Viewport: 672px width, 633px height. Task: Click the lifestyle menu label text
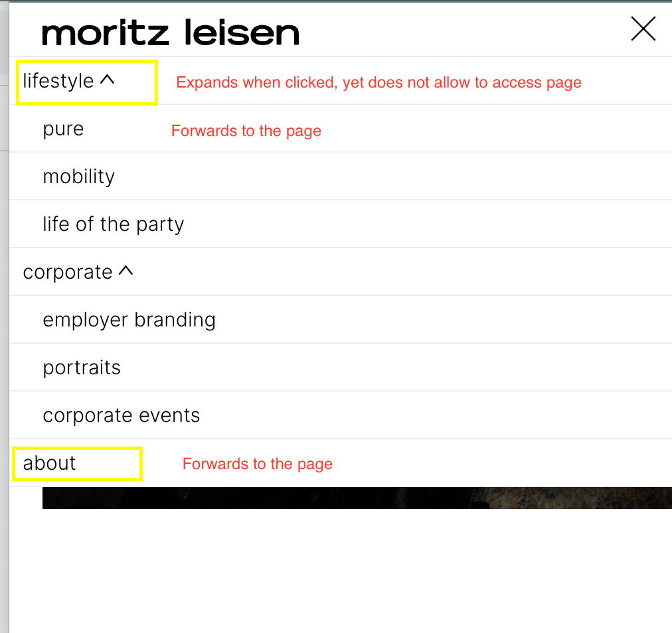click(58, 81)
